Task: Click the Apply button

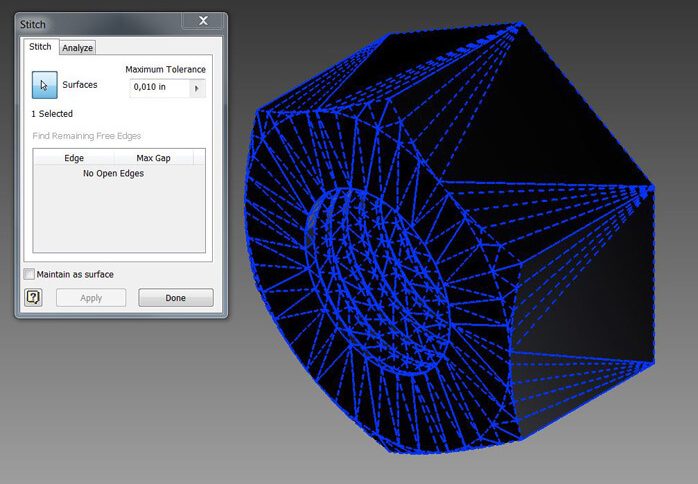Action: coord(91,298)
